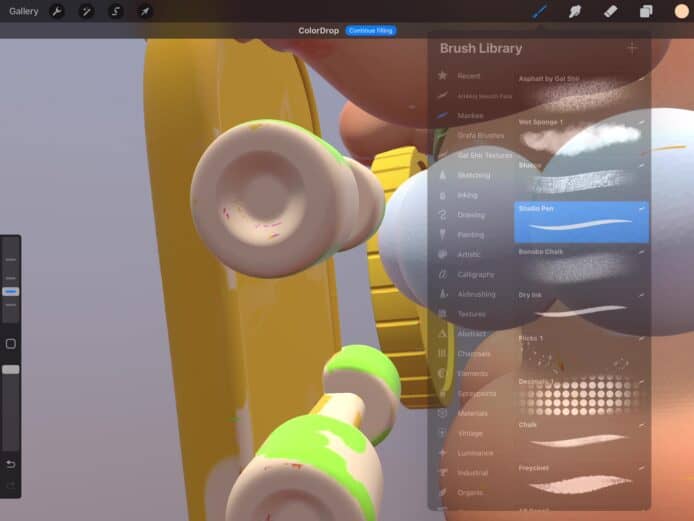Click the undo arrow in sidebar

click(x=11, y=464)
